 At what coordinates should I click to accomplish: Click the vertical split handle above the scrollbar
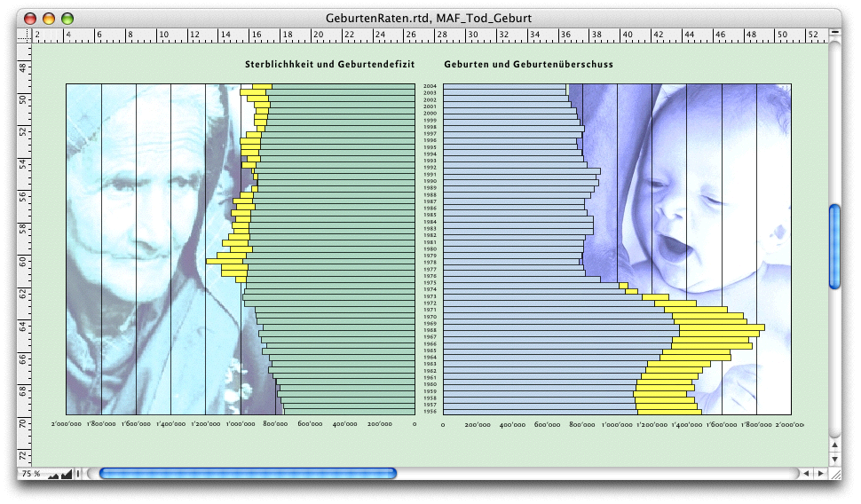click(x=834, y=34)
